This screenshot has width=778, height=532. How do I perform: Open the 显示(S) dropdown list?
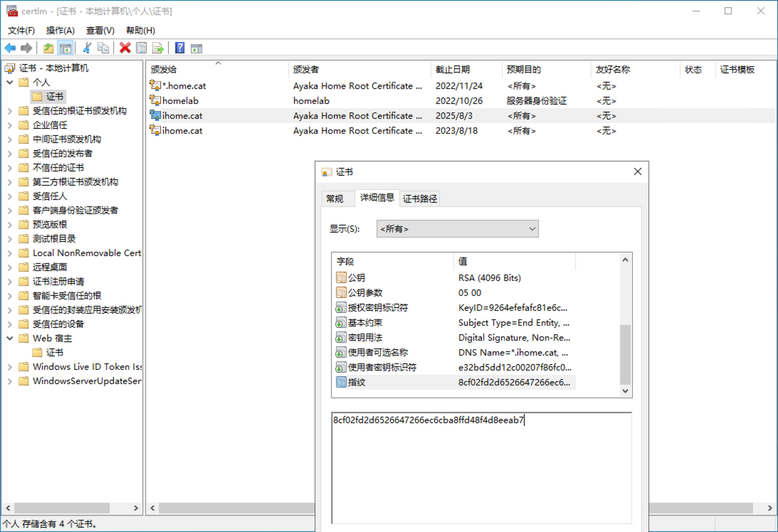point(458,229)
